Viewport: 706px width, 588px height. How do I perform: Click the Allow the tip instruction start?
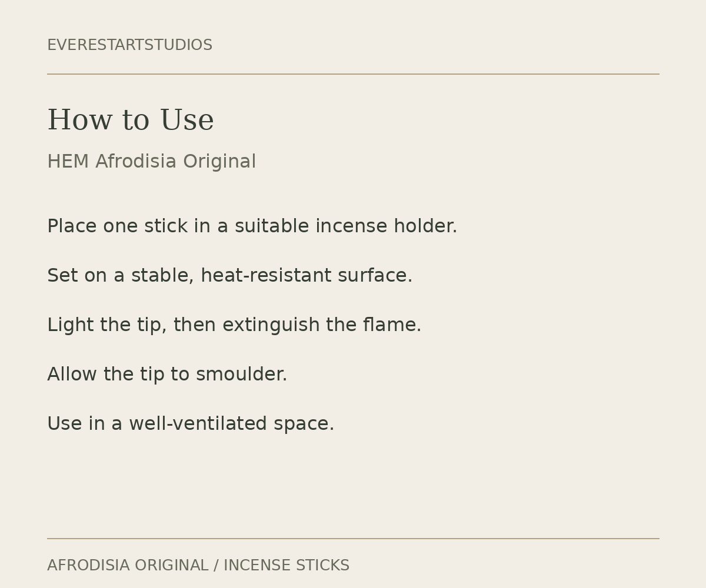coord(105,375)
